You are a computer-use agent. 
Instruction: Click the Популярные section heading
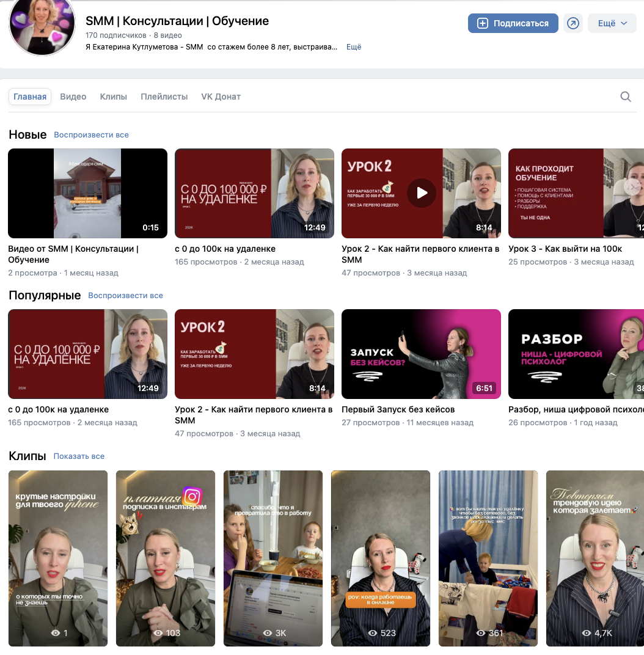pos(45,295)
